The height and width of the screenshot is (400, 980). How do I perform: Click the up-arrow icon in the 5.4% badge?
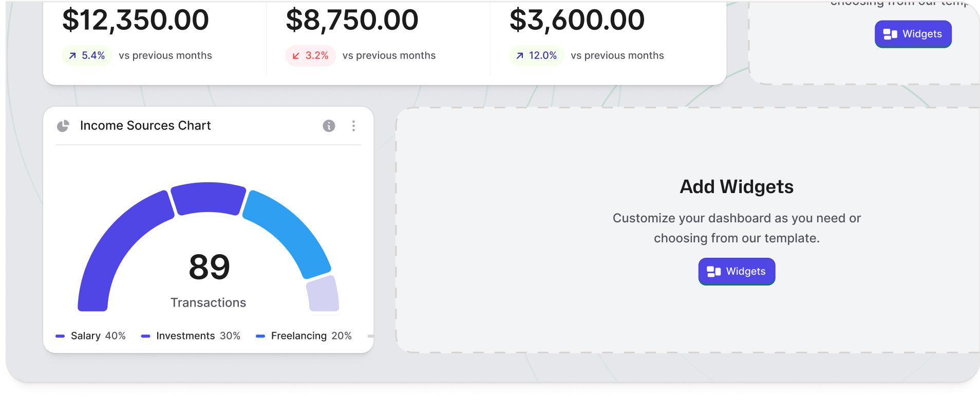pyautogui.click(x=72, y=55)
